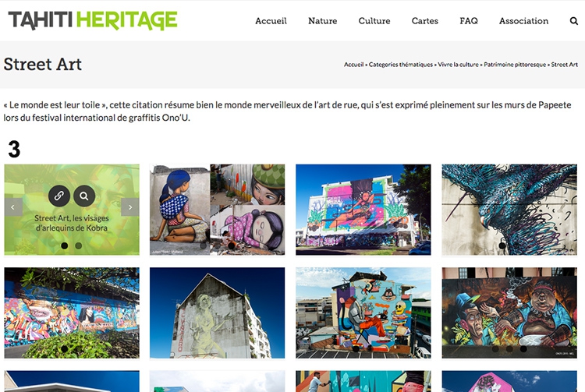Open the Culture menu
This screenshot has width=585, height=392.
click(x=374, y=21)
